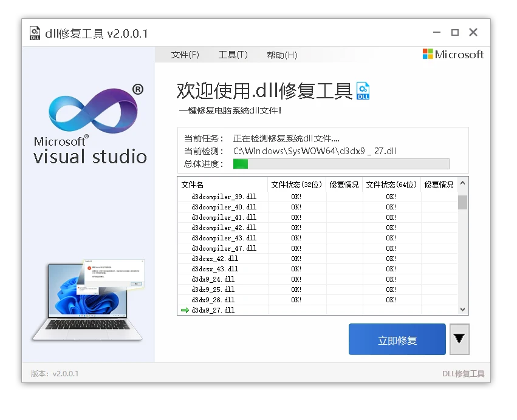
Task: Select row d3dx9_27.dll
Action: pyautogui.click(x=318, y=310)
